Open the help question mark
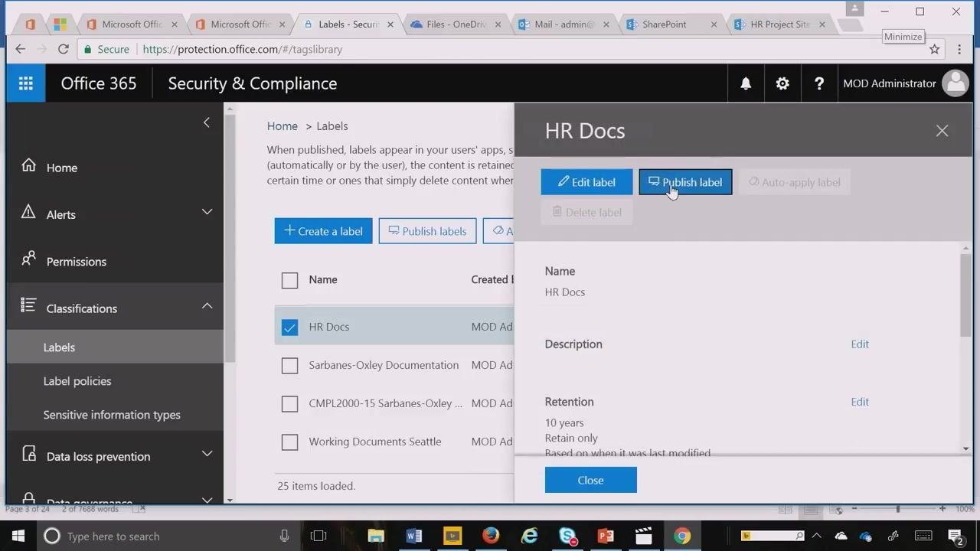Screen dimensions: 980x551 click(x=819, y=83)
